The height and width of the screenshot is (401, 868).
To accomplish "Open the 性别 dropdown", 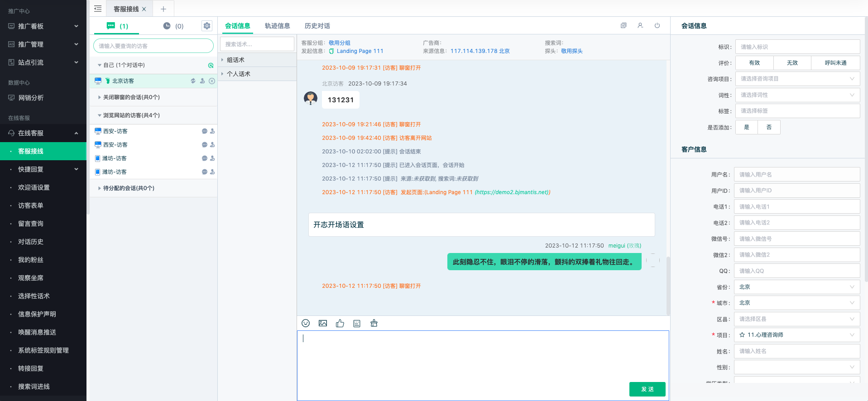I will point(797,367).
